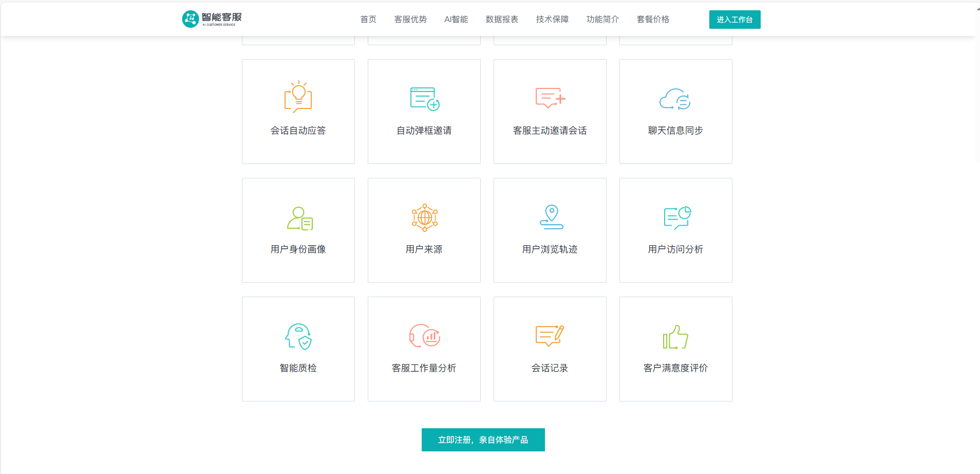Click the 会话自动应答 lightbulb icon

pyautogui.click(x=298, y=97)
